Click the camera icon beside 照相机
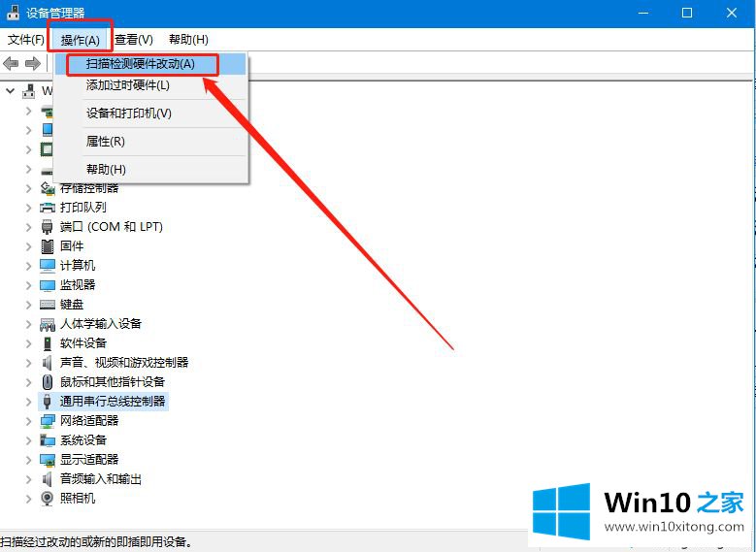Screen dimensions: 756x552 (48, 499)
